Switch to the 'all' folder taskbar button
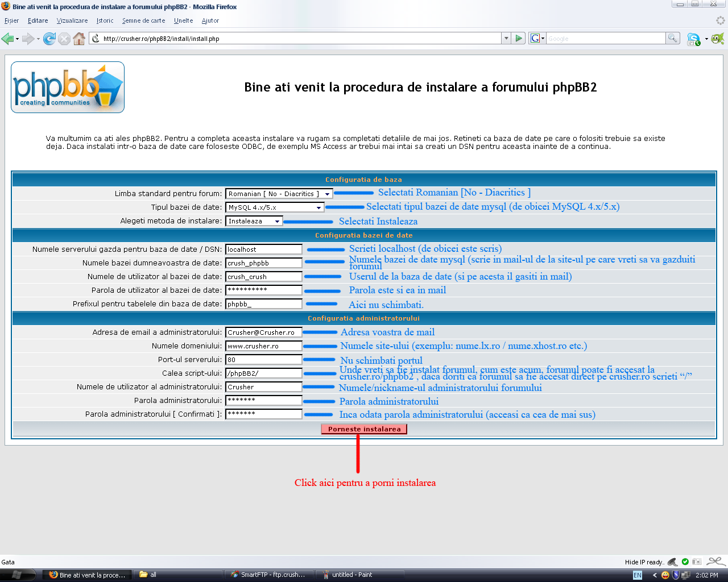Image resolution: width=728 pixels, height=582 pixels. point(179,575)
